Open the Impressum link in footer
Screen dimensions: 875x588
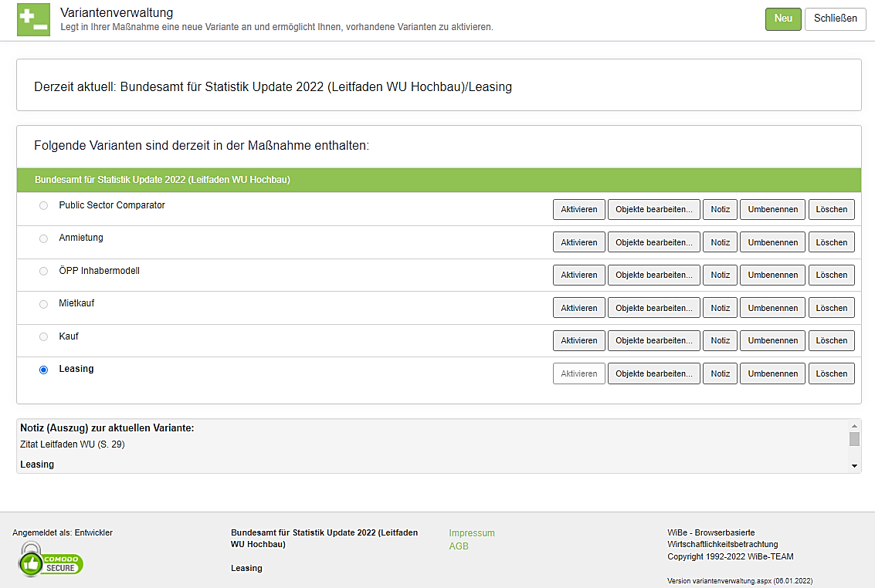[x=472, y=533]
